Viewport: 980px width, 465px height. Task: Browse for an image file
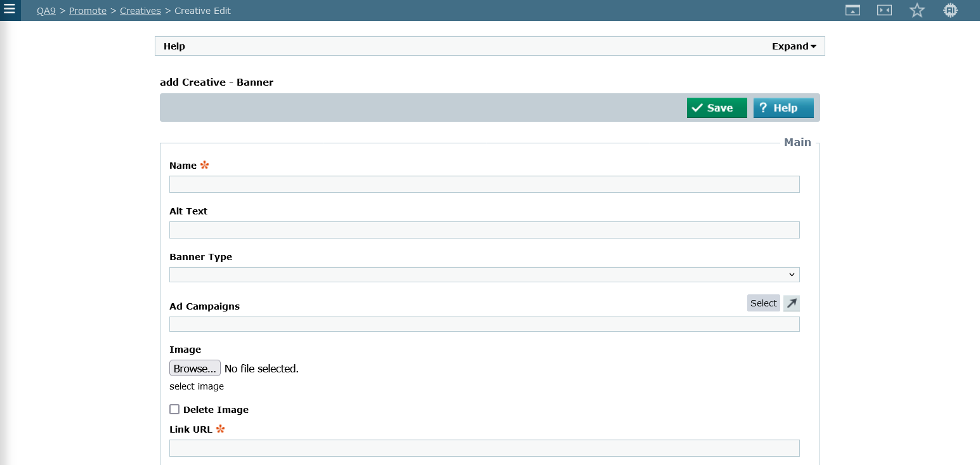[x=195, y=369]
